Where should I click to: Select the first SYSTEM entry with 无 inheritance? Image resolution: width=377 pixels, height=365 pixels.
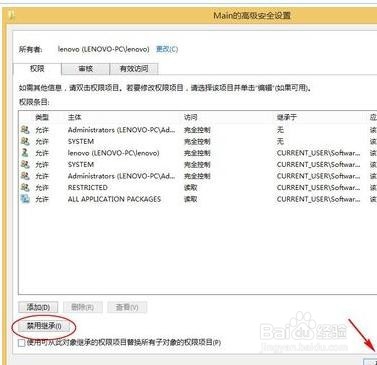(197, 141)
